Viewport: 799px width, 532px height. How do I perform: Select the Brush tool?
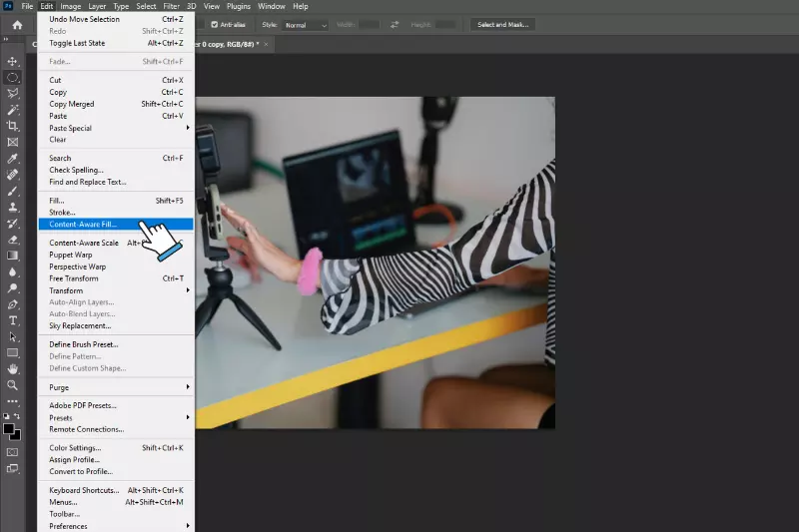[x=12, y=191]
